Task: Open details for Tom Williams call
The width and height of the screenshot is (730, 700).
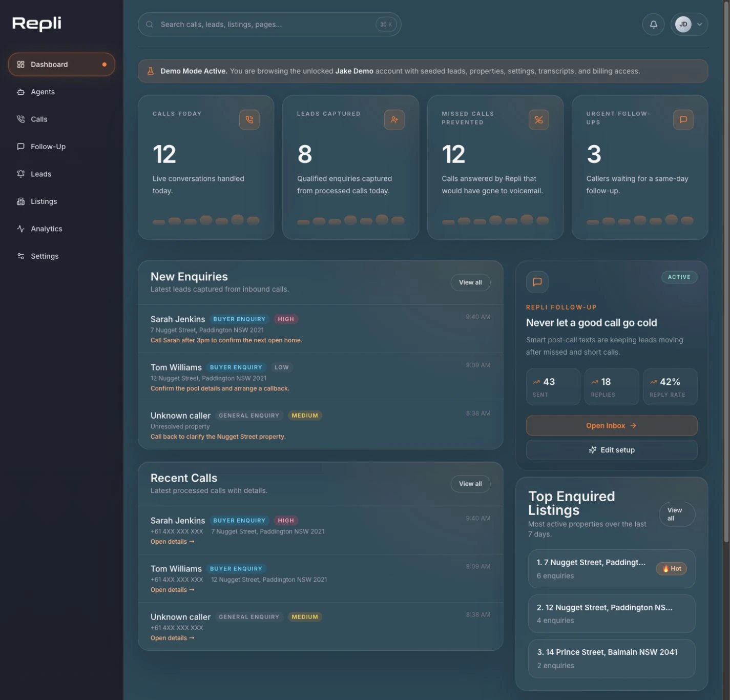Action: pyautogui.click(x=172, y=590)
